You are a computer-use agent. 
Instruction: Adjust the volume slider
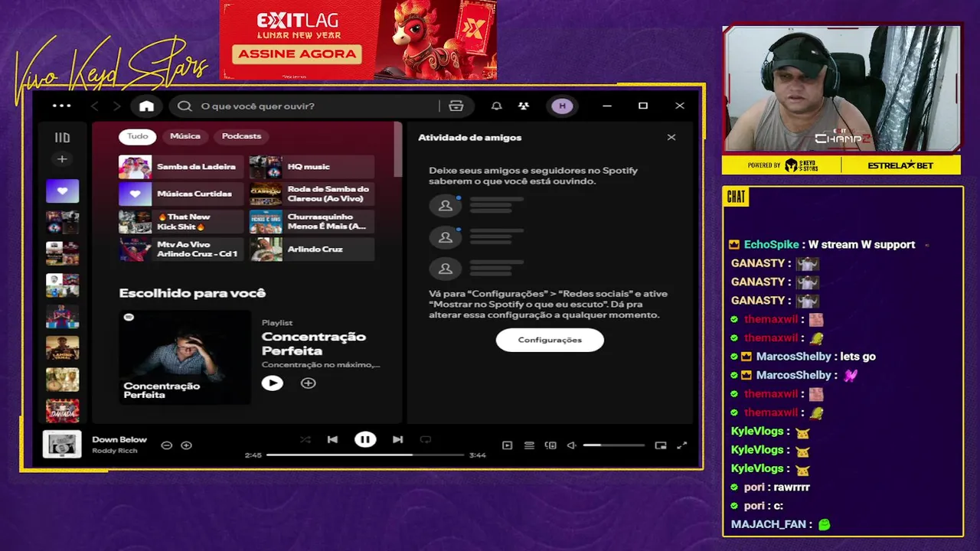(613, 445)
